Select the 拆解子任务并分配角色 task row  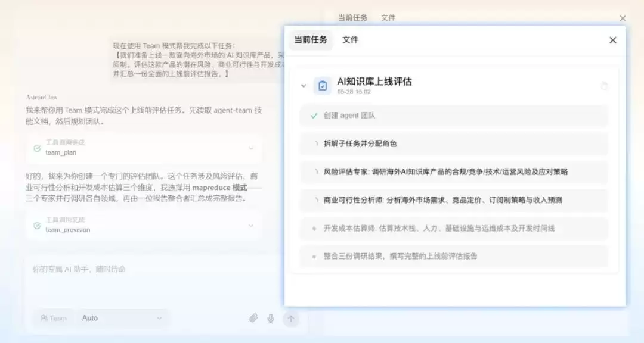454,144
